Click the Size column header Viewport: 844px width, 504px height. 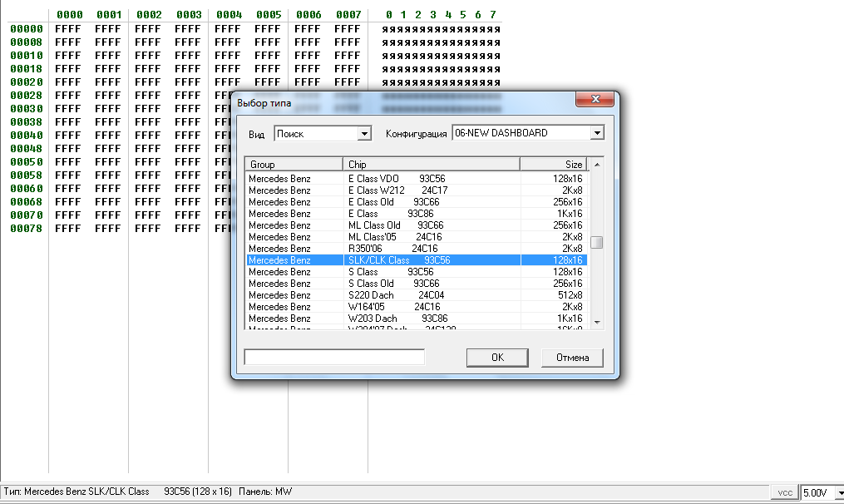(x=553, y=165)
